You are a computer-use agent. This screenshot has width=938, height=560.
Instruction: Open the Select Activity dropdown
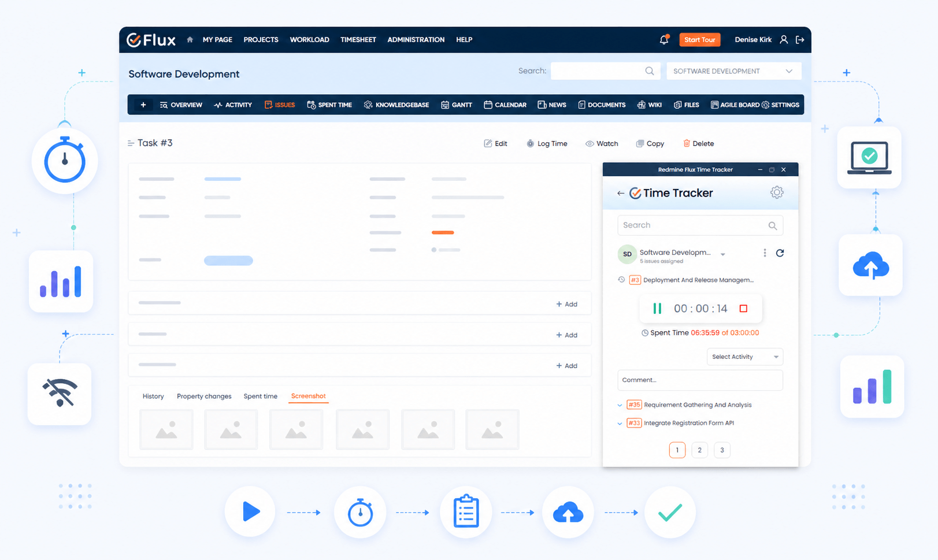pyautogui.click(x=745, y=357)
